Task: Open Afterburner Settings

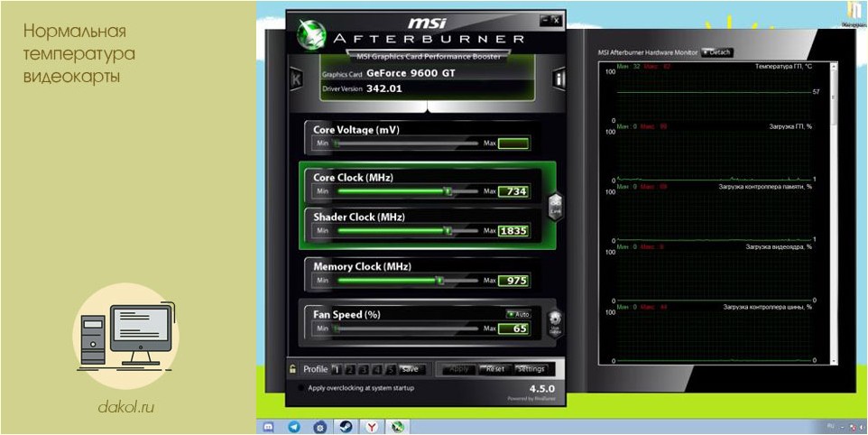Action: [x=531, y=369]
